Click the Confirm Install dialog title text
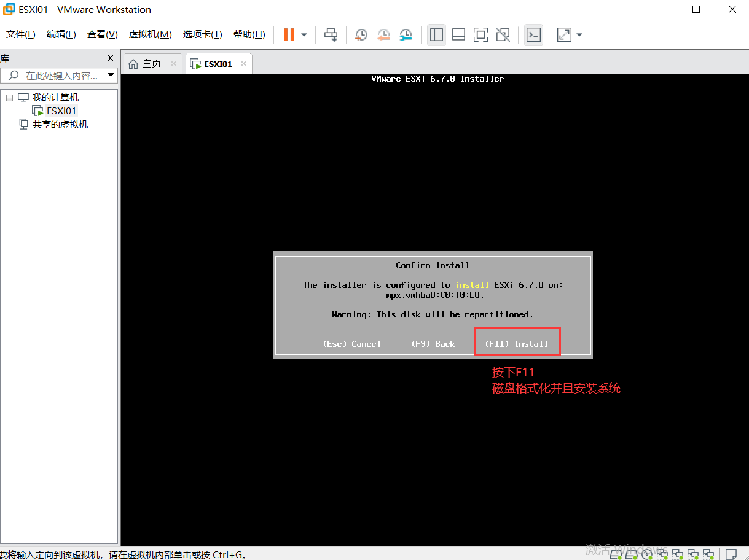Viewport: 749px width, 560px height. pyautogui.click(x=433, y=265)
